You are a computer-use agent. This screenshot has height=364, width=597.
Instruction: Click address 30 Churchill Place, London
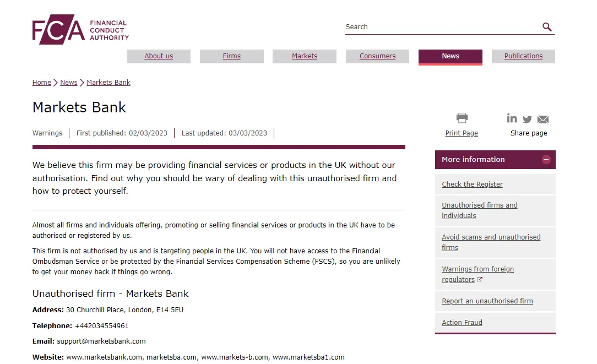click(x=124, y=309)
